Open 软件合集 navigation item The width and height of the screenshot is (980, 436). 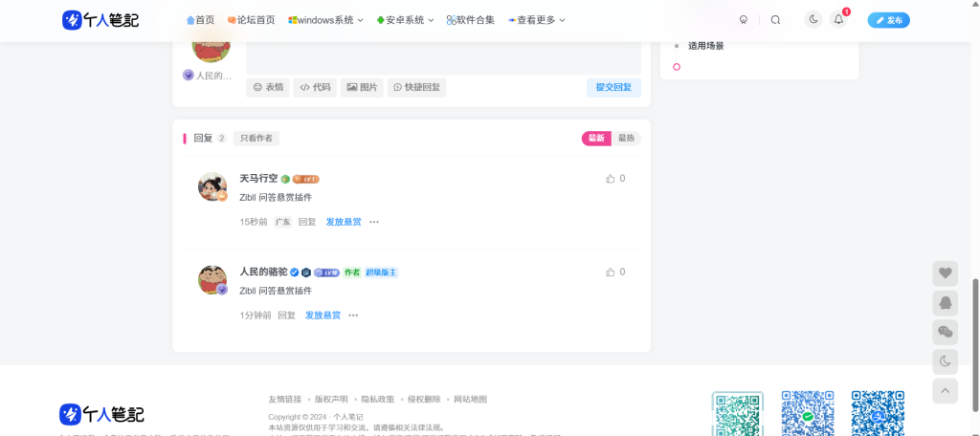pyautogui.click(x=471, y=20)
